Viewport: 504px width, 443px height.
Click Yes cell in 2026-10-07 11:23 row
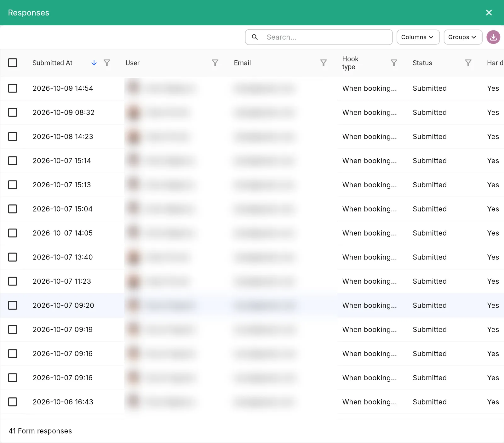[x=493, y=281]
